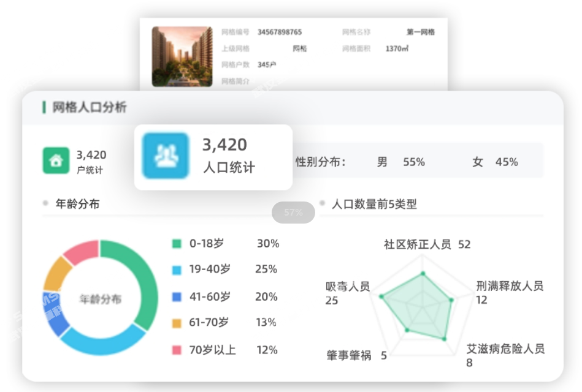Image resolution: width=582 pixels, height=392 pixels.
Task: Click the 30% age percentage value
Action: point(268,244)
